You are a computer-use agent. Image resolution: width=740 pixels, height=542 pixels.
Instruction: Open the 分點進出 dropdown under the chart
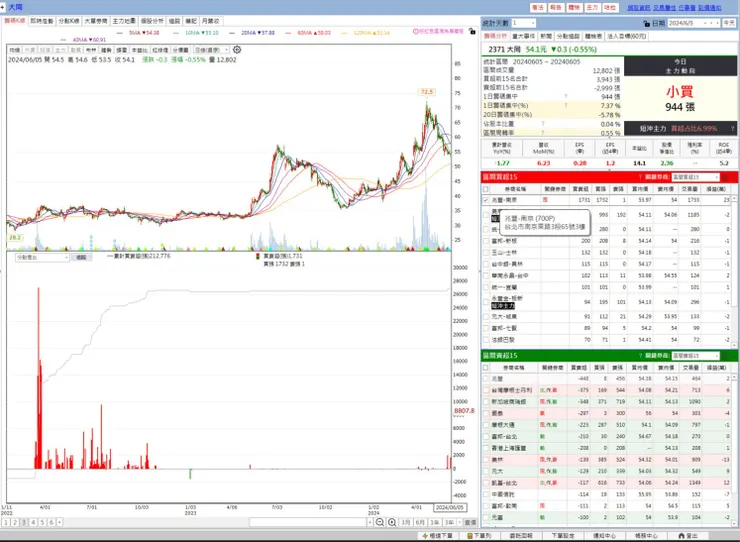pyautogui.click(x=42, y=258)
